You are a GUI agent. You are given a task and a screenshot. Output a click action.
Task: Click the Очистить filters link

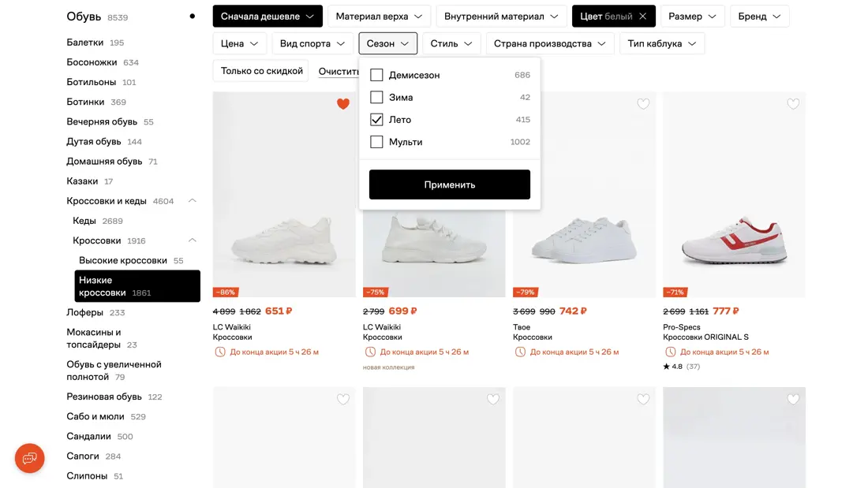tap(339, 72)
